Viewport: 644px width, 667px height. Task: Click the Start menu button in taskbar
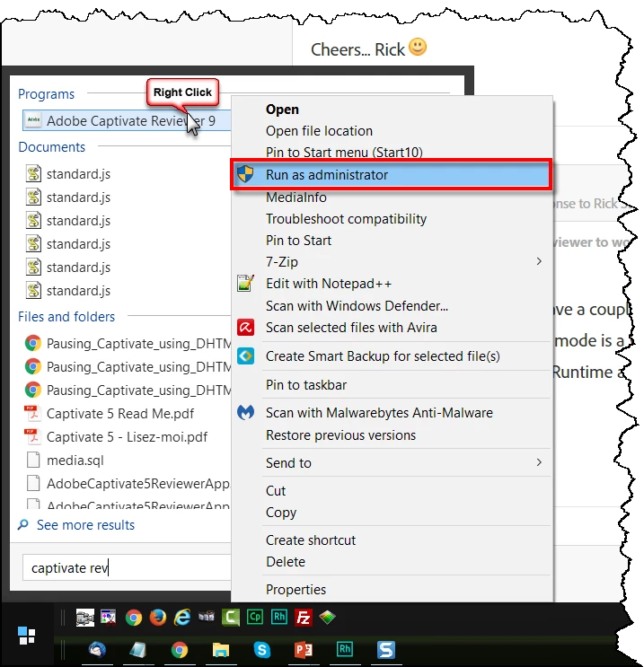27,635
